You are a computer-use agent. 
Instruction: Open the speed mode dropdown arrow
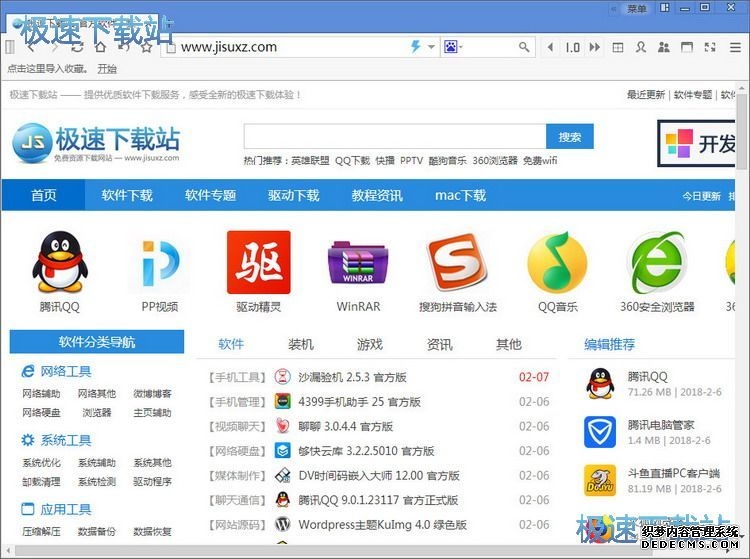click(x=431, y=47)
